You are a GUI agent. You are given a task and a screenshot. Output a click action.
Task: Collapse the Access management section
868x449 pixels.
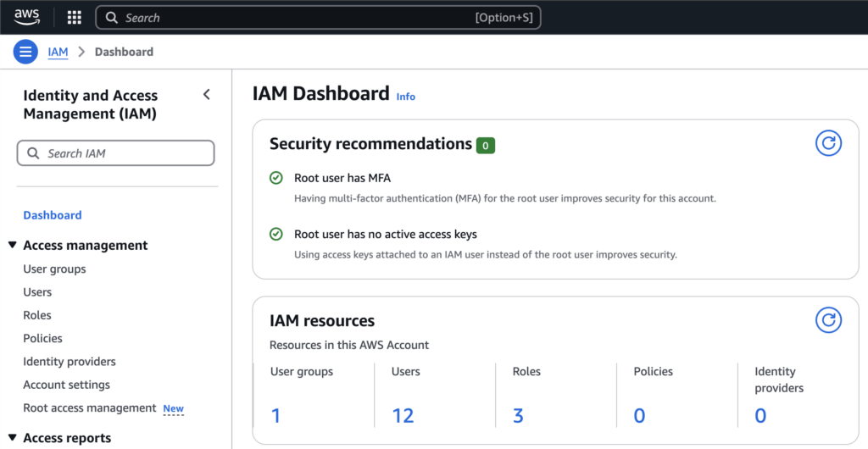tap(13, 246)
